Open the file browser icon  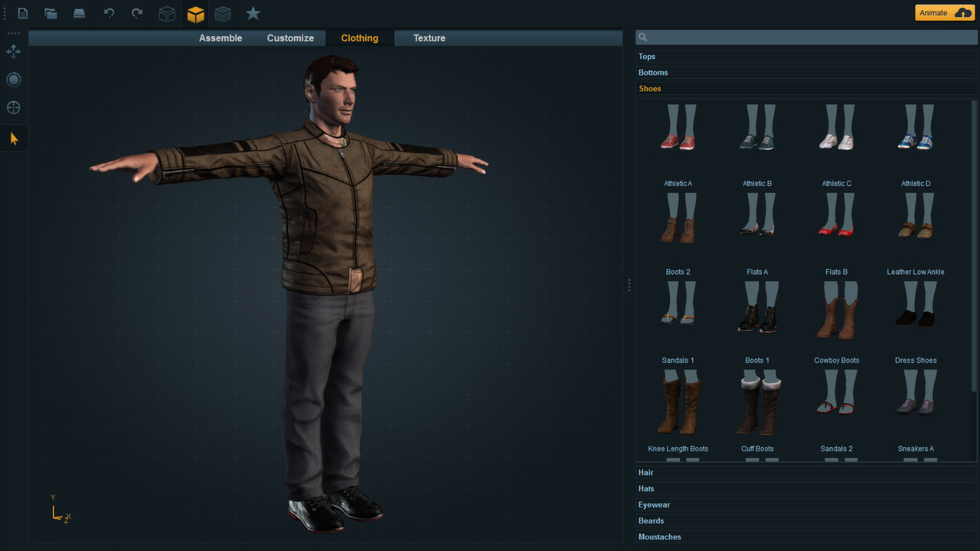click(51, 13)
